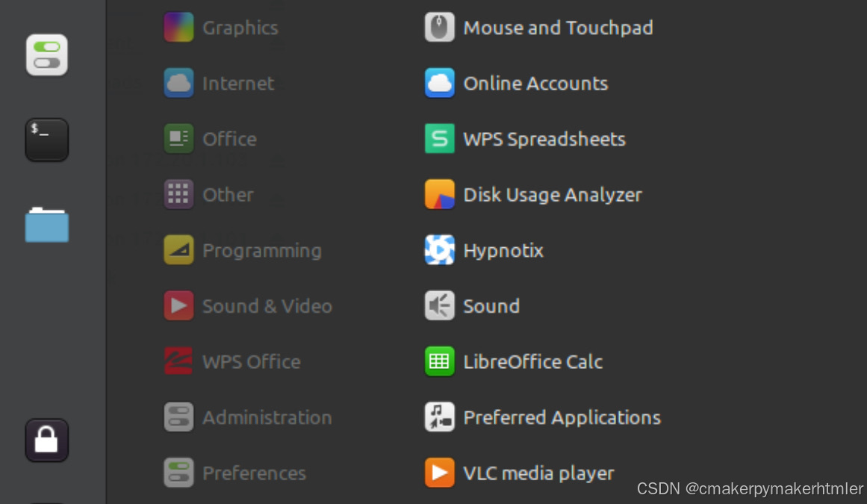Open the Sound settings entry

[x=491, y=306]
